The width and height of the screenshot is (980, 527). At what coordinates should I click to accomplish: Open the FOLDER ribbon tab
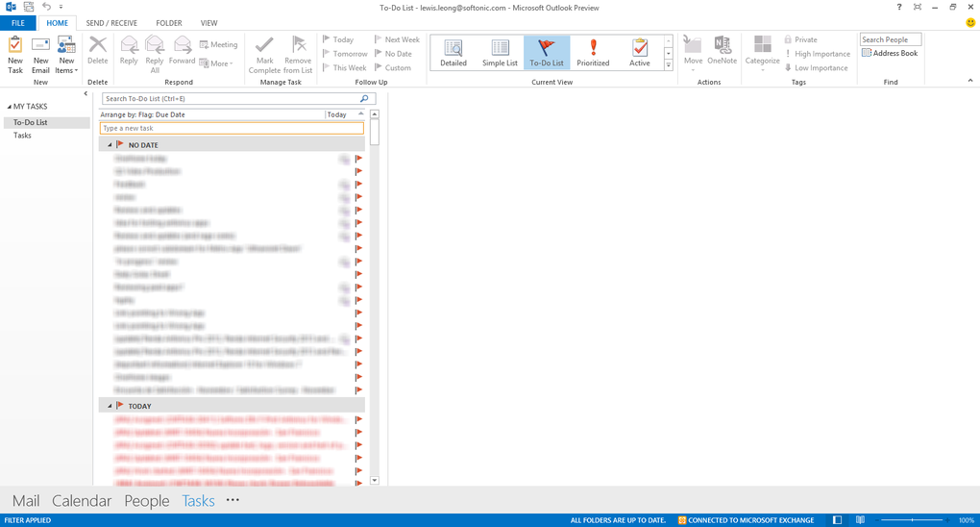coord(169,23)
